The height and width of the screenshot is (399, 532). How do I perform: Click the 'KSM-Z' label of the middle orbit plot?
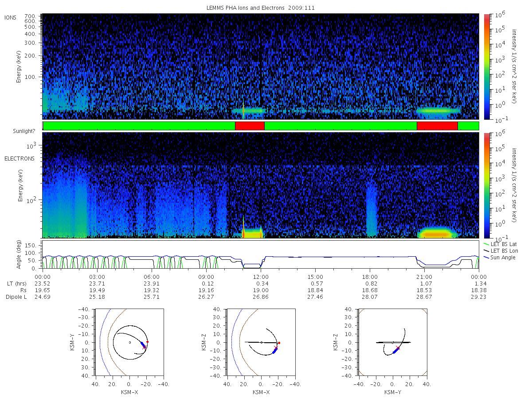point(204,342)
